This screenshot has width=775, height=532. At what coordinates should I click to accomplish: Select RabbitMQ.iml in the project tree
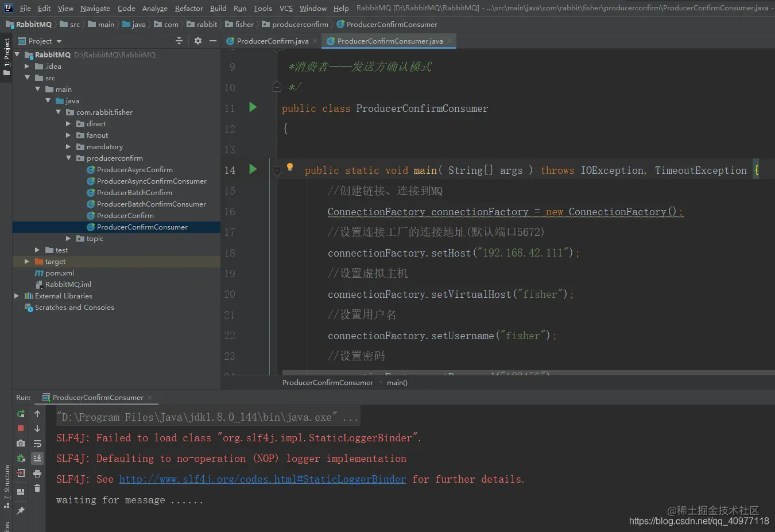(x=68, y=284)
